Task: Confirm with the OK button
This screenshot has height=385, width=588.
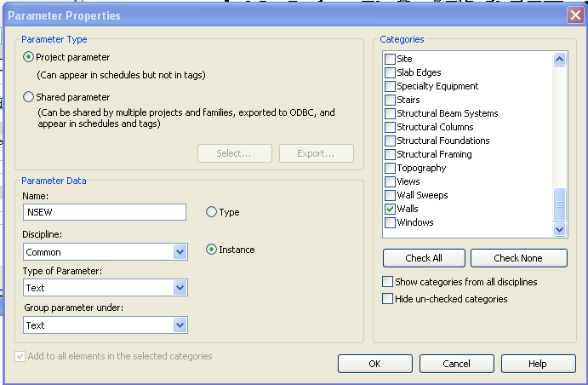Action: tap(374, 364)
